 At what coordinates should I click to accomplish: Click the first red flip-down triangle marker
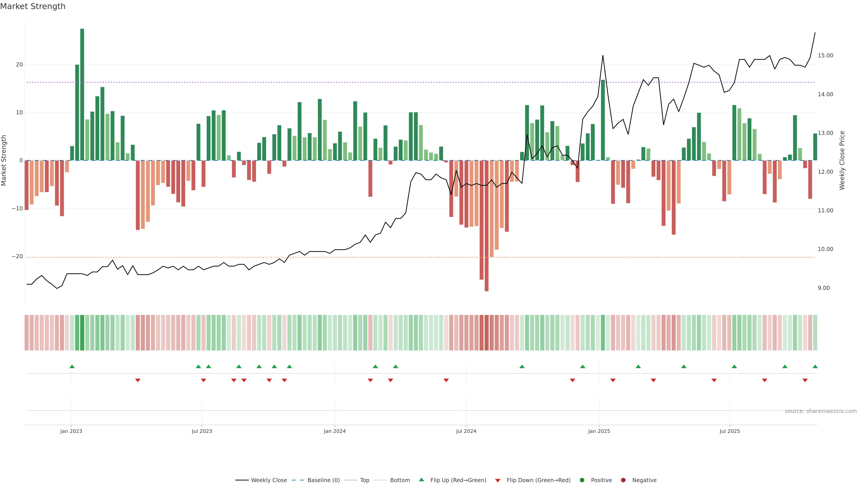(137, 380)
